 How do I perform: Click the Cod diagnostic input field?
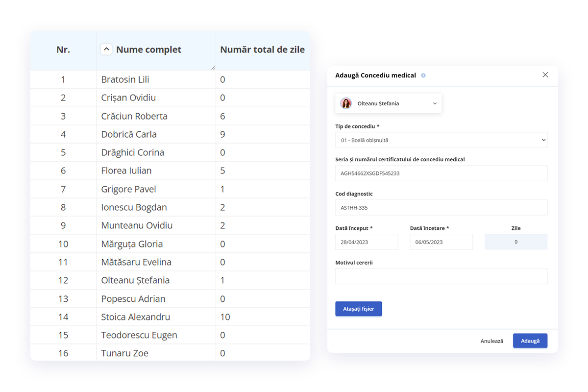pos(441,208)
